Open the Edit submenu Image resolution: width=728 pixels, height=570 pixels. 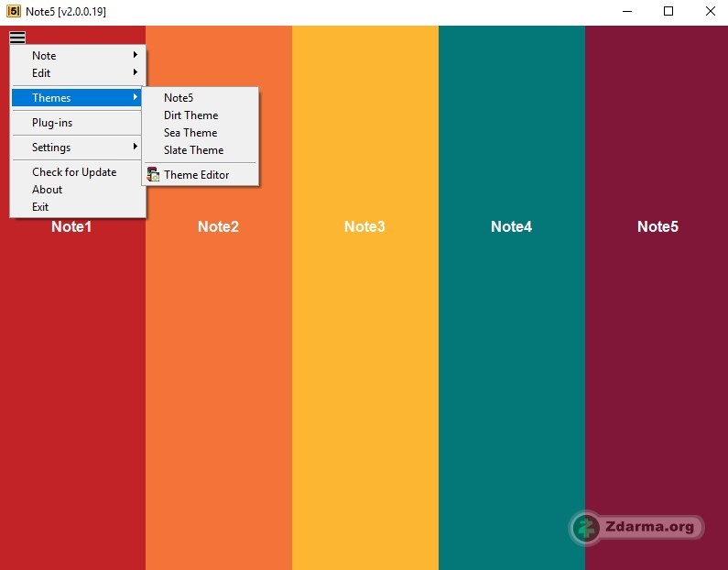point(77,73)
